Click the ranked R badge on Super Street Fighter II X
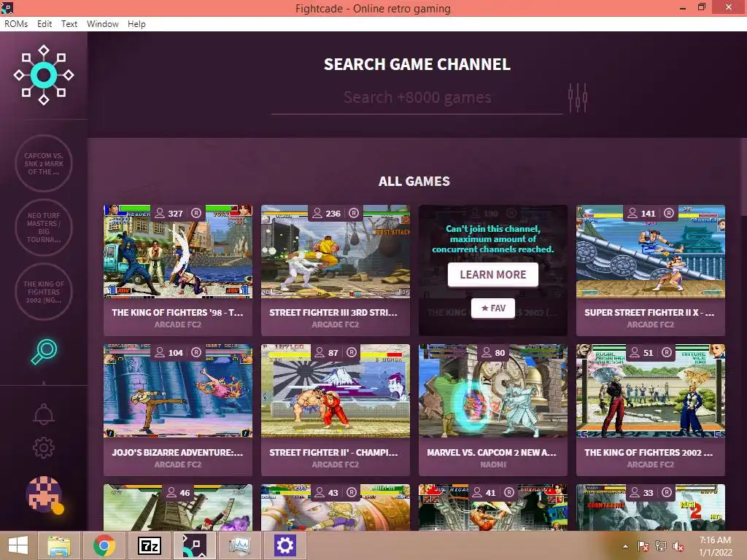The width and height of the screenshot is (747, 560). point(669,213)
